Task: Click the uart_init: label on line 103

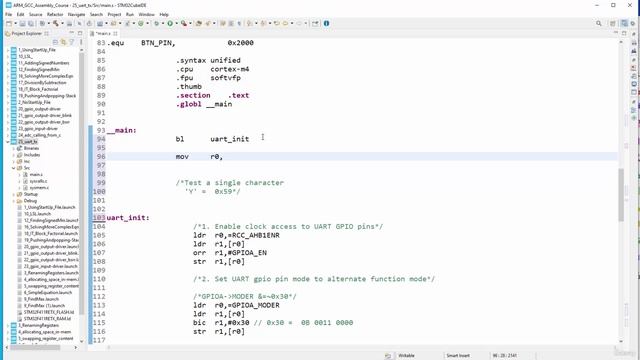Action: (128, 218)
